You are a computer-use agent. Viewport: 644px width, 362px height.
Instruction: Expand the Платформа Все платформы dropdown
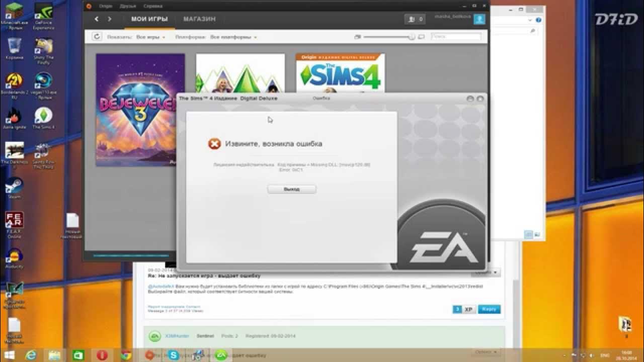pyautogui.click(x=233, y=37)
